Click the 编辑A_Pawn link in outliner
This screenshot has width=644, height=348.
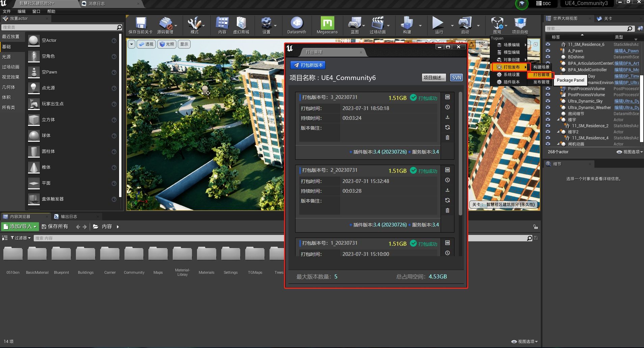pos(626,51)
